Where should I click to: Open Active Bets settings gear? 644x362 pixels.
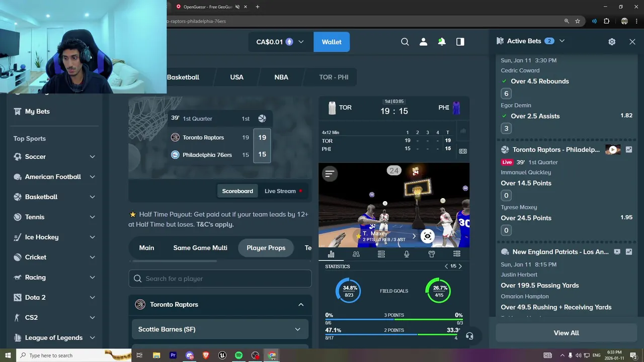[612, 42]
